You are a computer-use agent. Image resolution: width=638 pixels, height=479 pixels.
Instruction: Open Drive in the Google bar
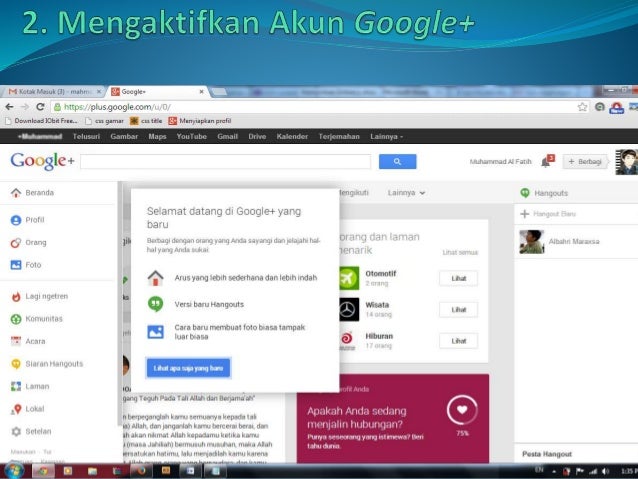pyautogui.click(x=257, y=137)
